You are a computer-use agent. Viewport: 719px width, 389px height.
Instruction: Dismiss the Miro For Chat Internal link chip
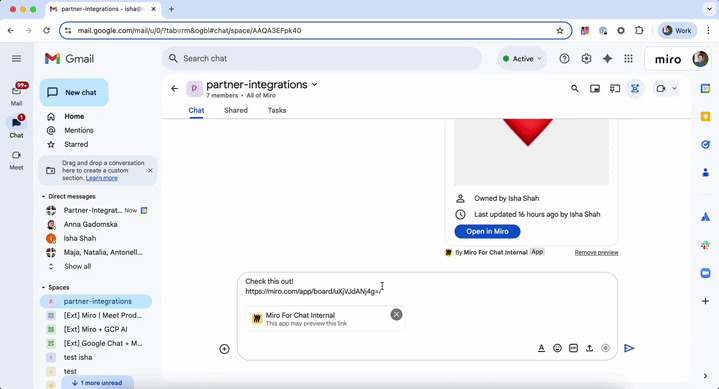(x=397, y=314)
